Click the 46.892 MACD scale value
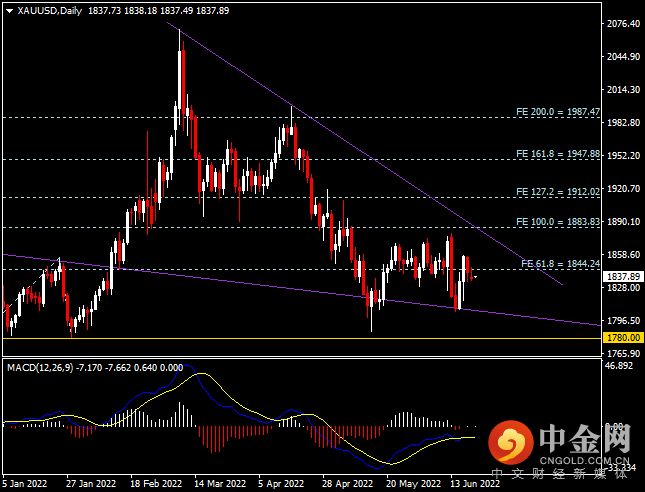 click(620, 365)
